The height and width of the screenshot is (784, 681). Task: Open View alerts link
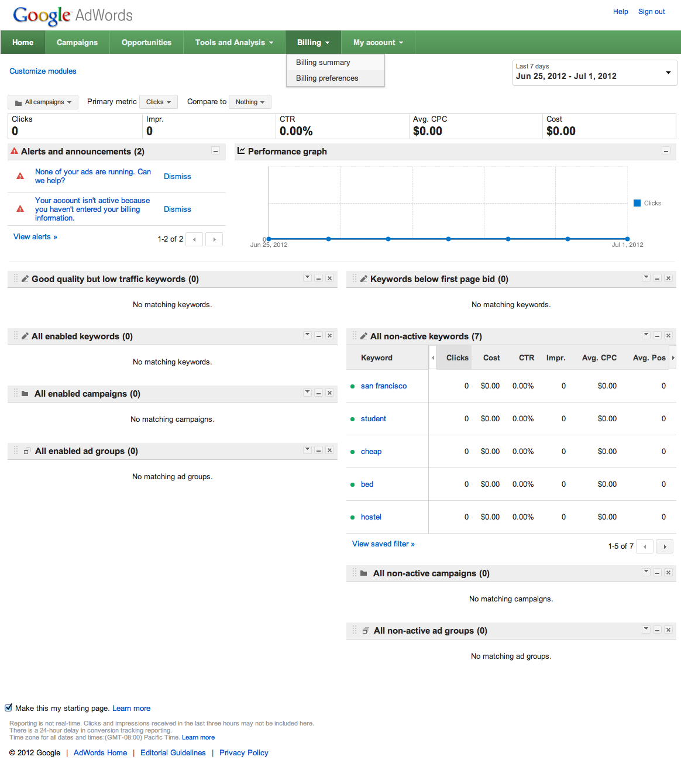click(x=35, y=237)
